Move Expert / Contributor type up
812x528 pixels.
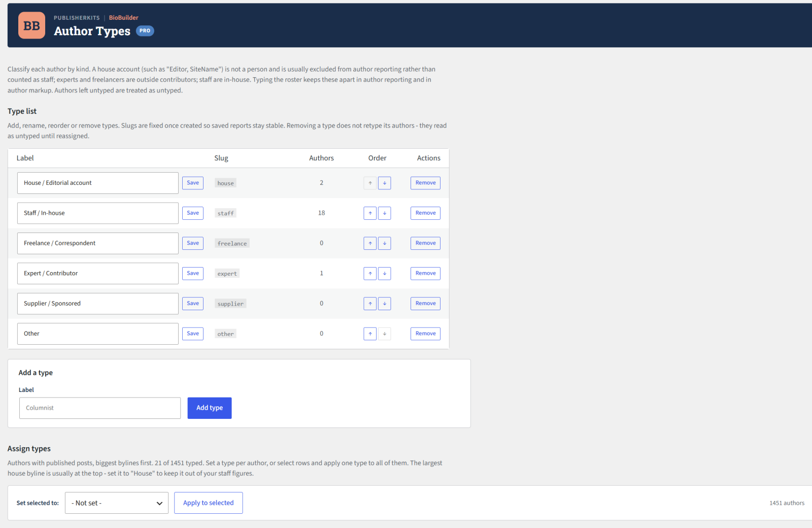click(x=370, y=273)
